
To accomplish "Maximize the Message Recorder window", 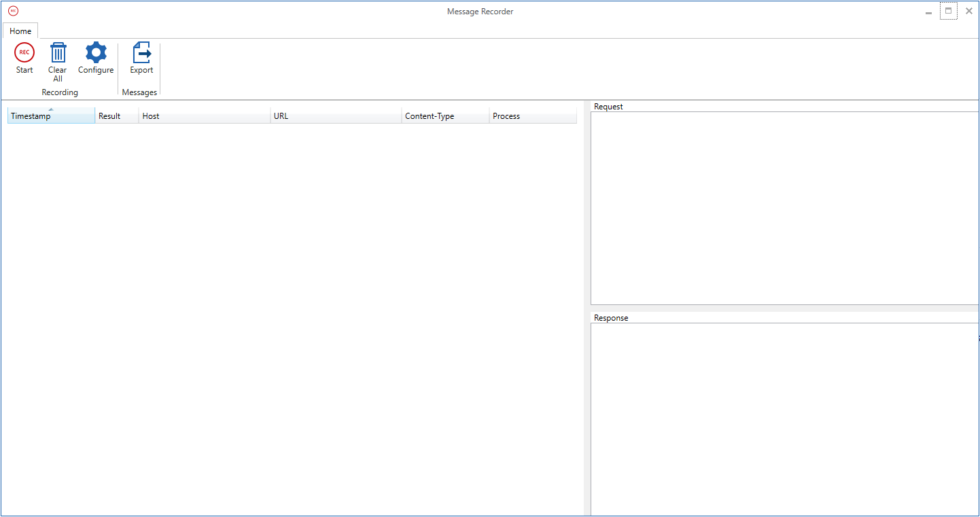I will coord(949,11).
